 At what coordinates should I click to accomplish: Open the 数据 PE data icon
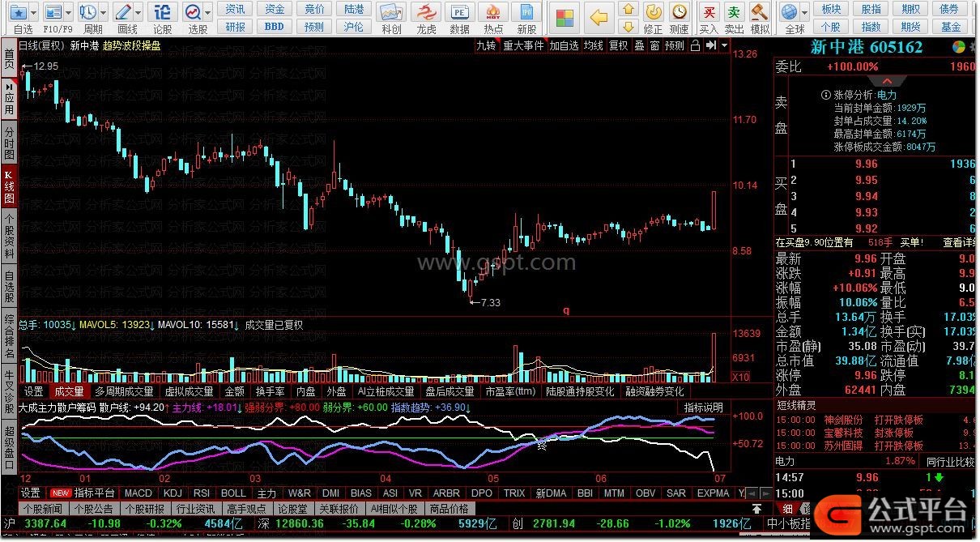tap(459, 13)
